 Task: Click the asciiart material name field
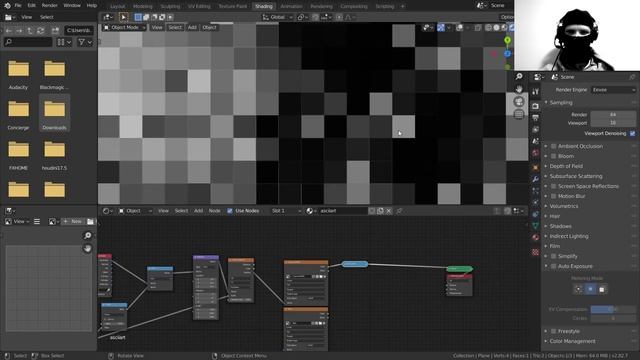pos(343,211)
